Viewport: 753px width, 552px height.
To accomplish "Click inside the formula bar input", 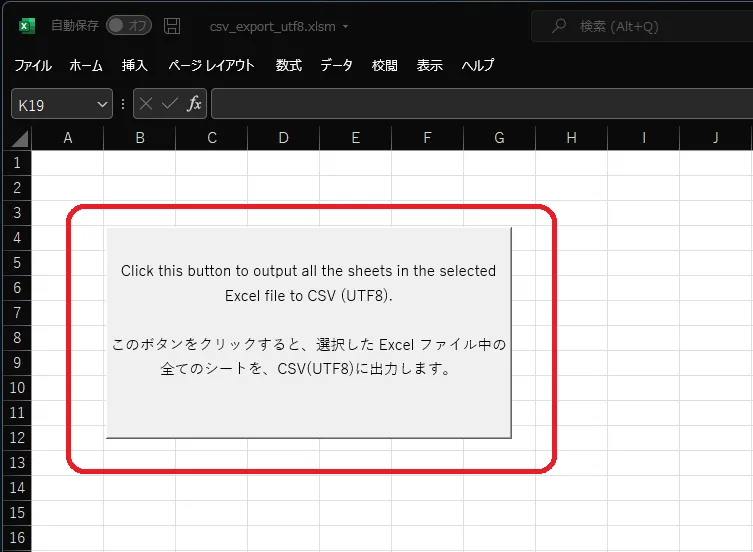I will click(480, 104).
